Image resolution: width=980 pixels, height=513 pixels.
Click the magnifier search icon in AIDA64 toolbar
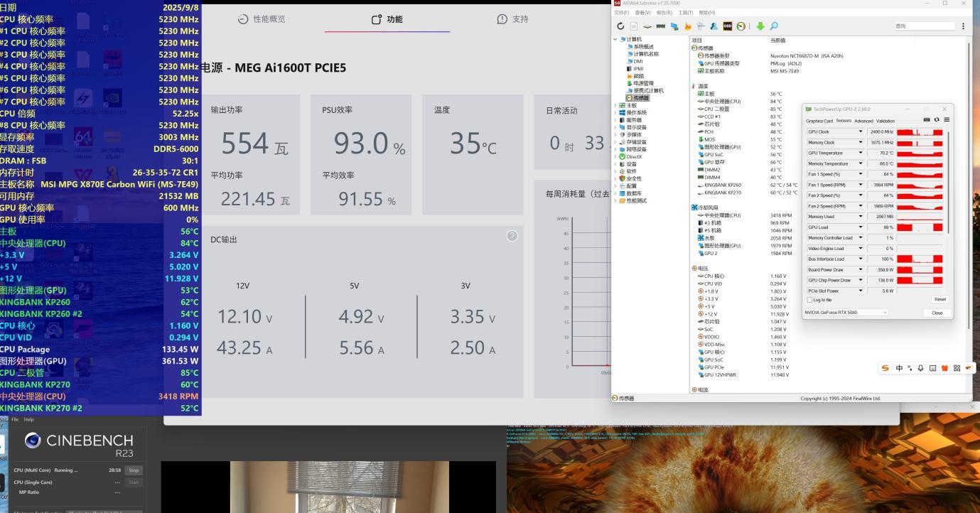pyautogui.click(x=774, y=26)
